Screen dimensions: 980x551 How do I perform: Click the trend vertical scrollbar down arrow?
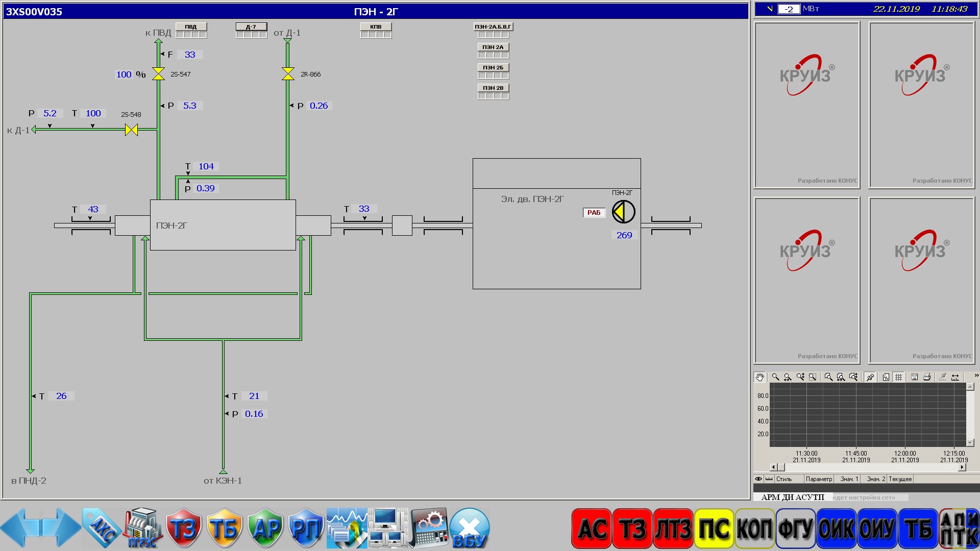pyautogui.click(x=970, y=443)
